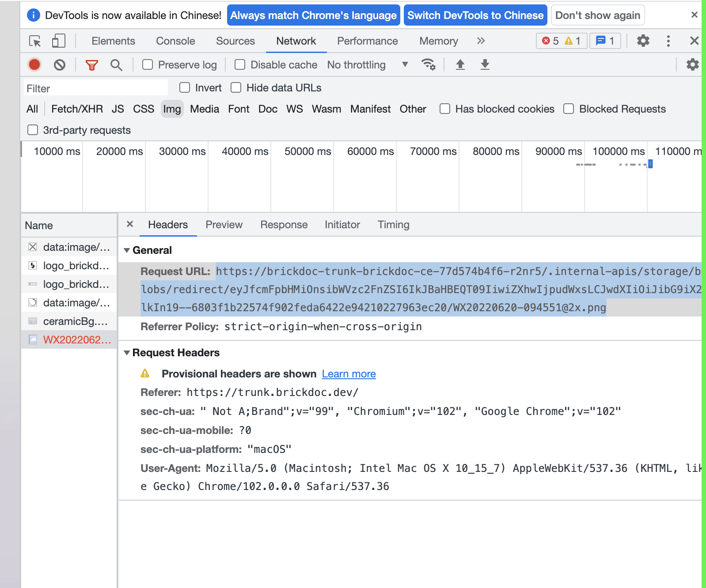706x588 pixels.
Task: Tick the Hide data URLs checkbox
Action: coord(236,87)
